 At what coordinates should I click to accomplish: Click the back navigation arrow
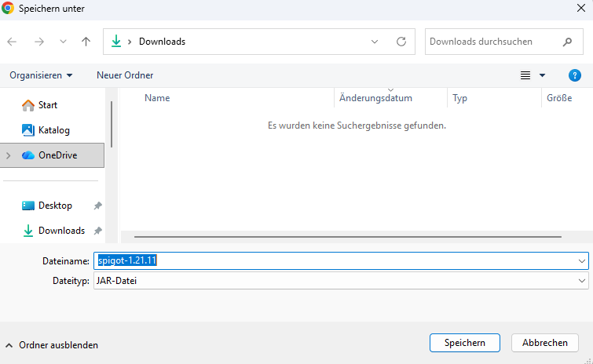pos(12,42)
